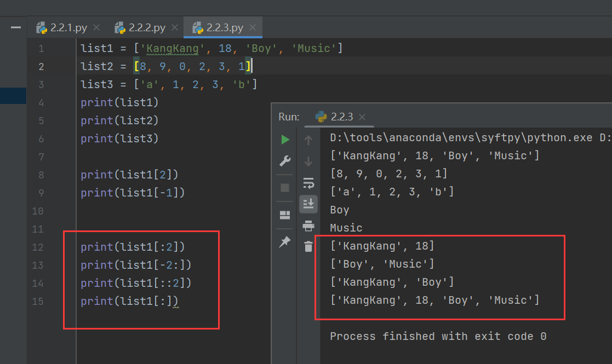Screen dimensions: 612x364
Task: Click the Run: panel label
Action: click(289, 117)
